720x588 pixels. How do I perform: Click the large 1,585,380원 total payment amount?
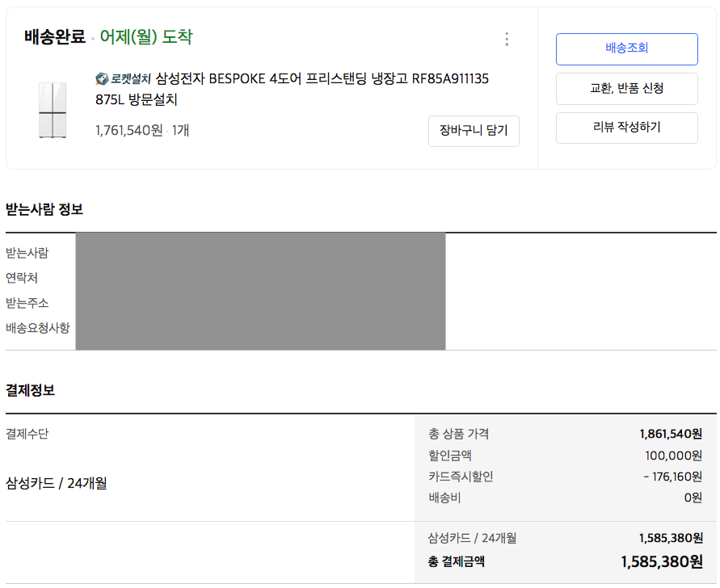pos(662,561)
